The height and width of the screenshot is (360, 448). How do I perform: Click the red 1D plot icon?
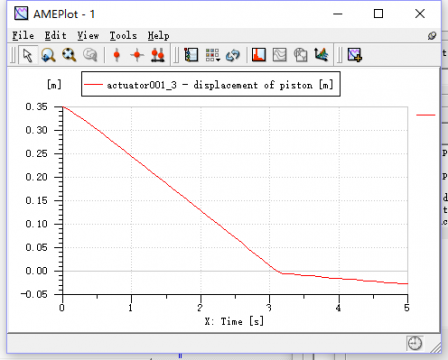pyautogui.click(x=259, y=55)
